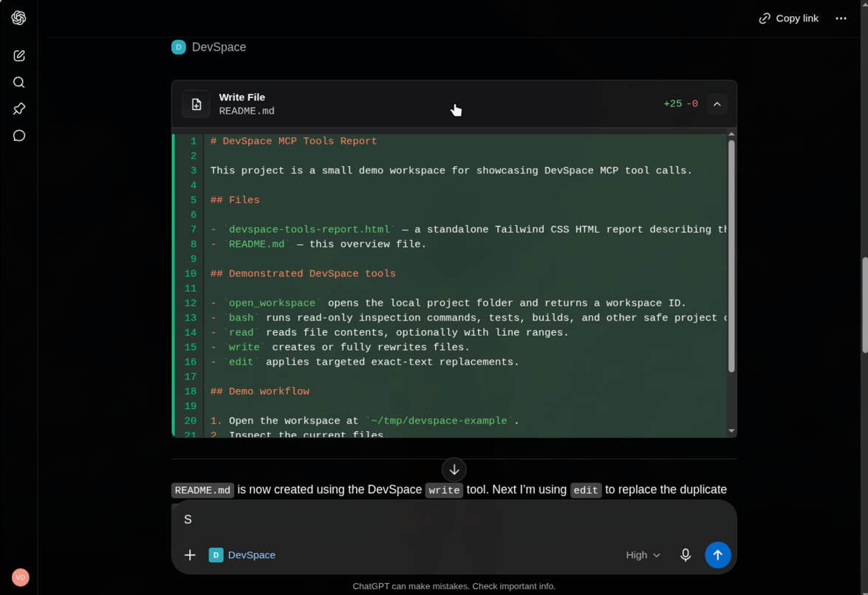Click line number 10 in code gutter
The width and height of the screenshot is (868, 595).
pyautogui.click(x=191, y=274)
